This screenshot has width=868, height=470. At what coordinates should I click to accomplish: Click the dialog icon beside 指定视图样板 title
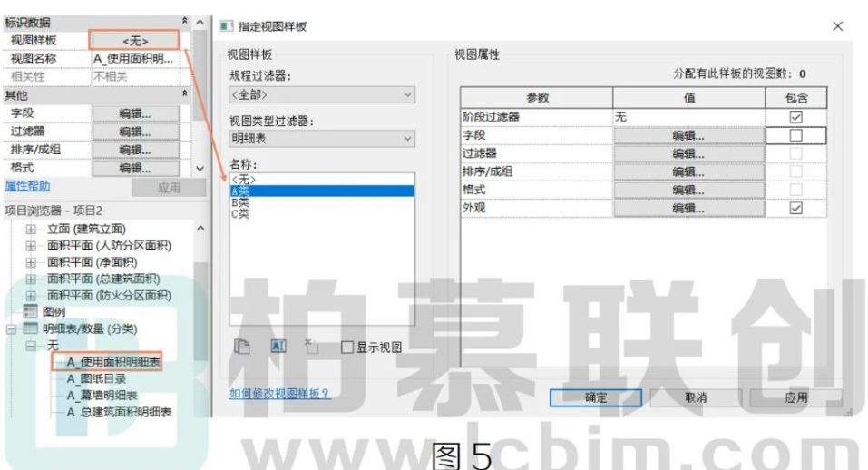226,26
